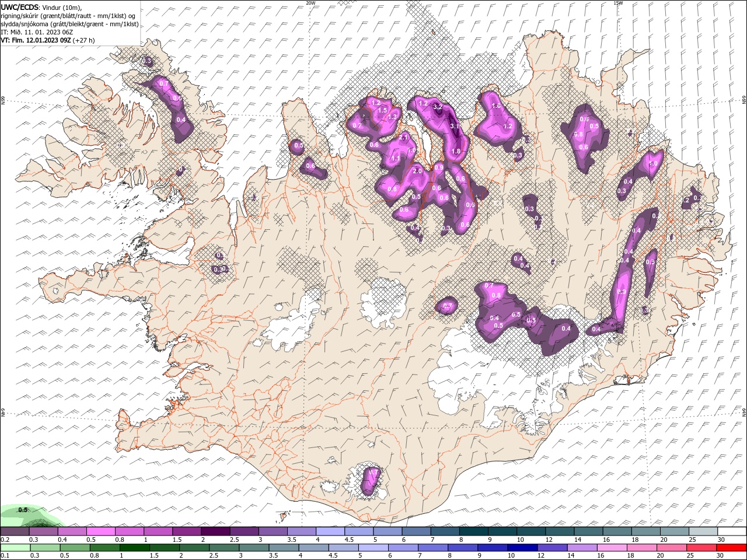This screenshot has width=747, height=560.
Task: Pick the white swatch ending the upper legend row
Action: coord(731,531)
